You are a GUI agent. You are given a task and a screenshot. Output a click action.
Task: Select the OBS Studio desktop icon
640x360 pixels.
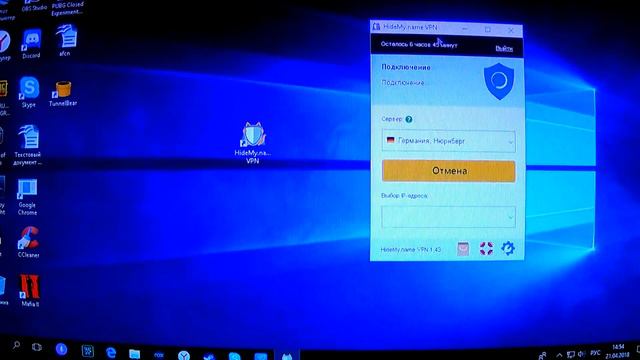[34, 5]
